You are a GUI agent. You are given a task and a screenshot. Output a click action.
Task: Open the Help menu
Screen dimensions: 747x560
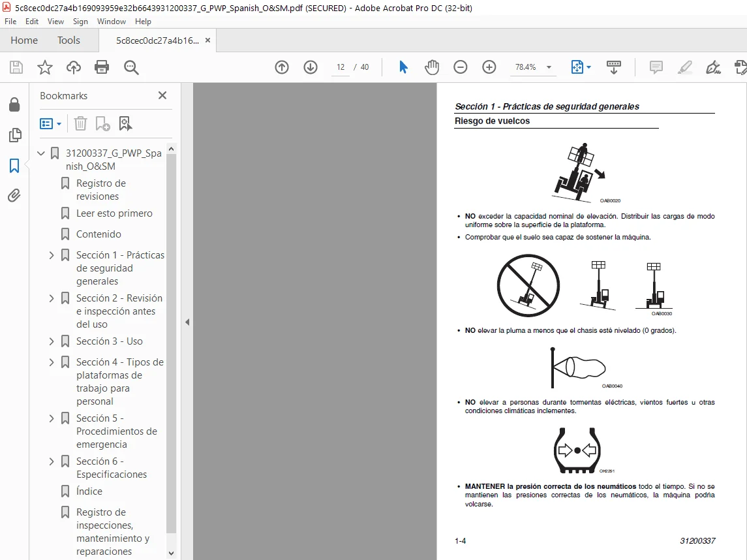[x=143, y=22]
